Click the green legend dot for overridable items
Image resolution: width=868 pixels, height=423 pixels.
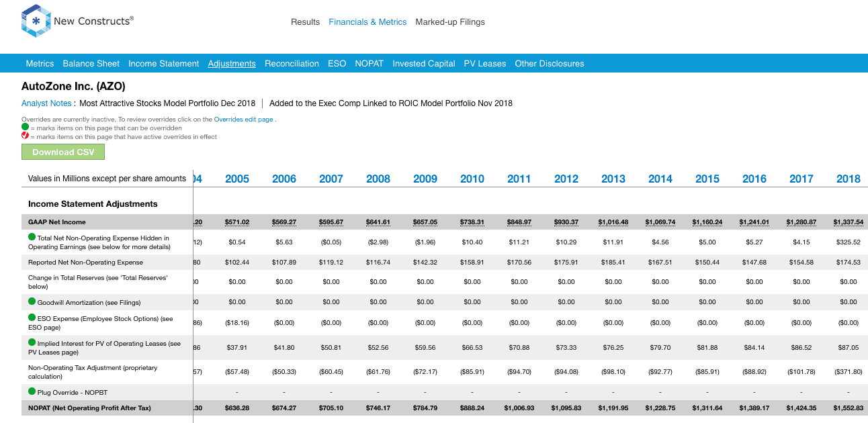[x=25, y=128]
